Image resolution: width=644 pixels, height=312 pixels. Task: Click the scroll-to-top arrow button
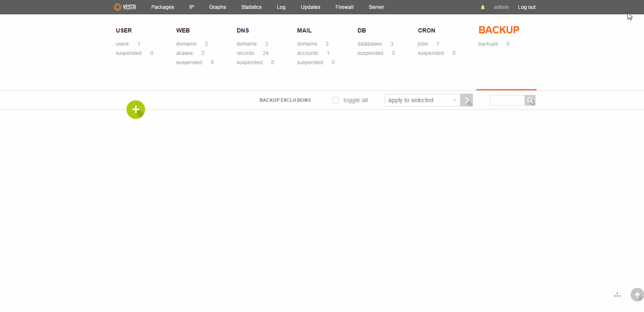637,295
